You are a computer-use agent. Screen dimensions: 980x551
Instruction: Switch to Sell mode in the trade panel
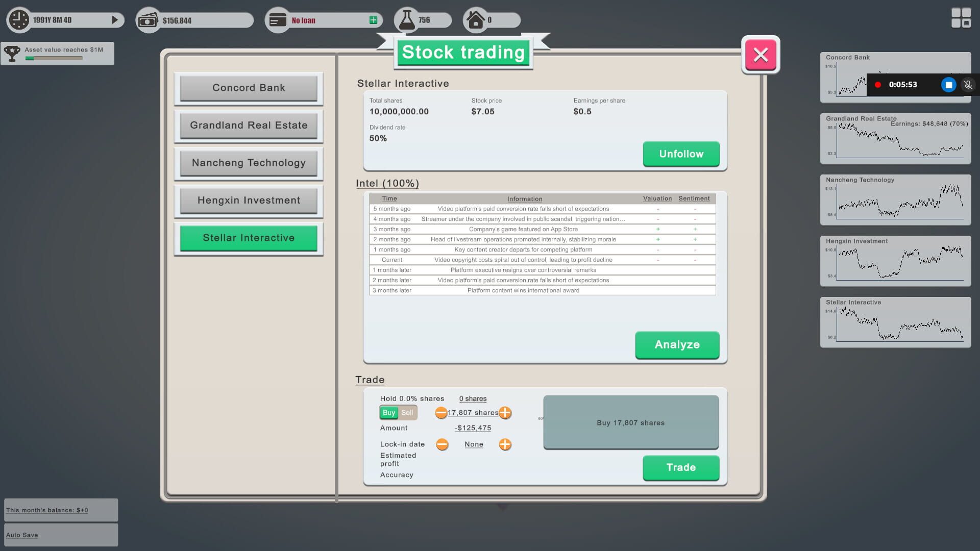point(407,413)
